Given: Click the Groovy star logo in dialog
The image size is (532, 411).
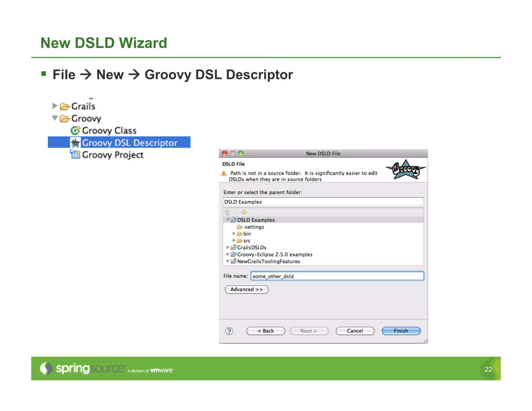Looking at the screenshot, I should [x=406, y=169].
